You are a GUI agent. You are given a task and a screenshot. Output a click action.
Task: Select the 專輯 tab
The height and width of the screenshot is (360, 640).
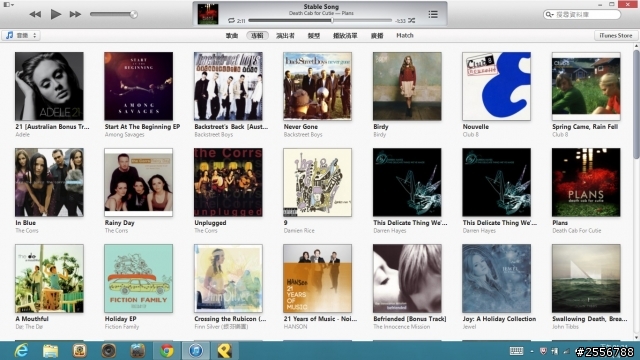click(x=257, y=36)
